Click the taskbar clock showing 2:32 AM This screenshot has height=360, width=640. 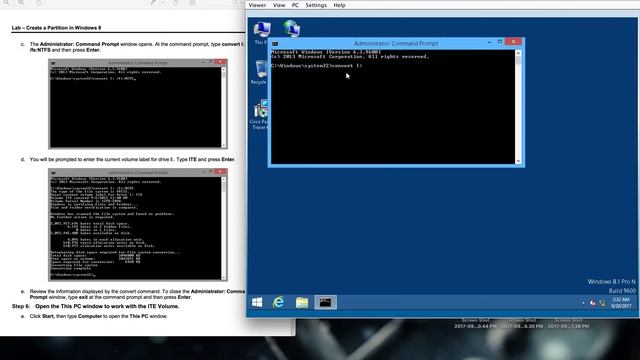coord(621,302)
